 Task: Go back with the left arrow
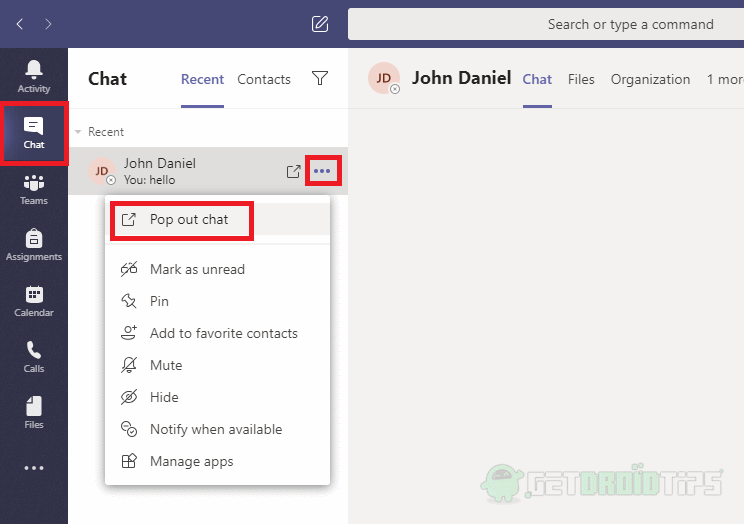click(19, 24)
